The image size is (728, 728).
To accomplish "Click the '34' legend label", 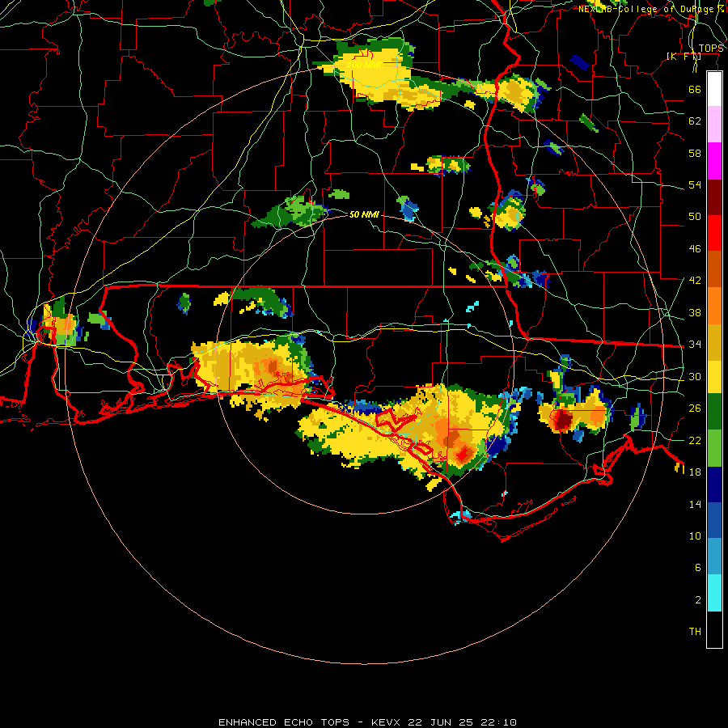I will [695, 345].
